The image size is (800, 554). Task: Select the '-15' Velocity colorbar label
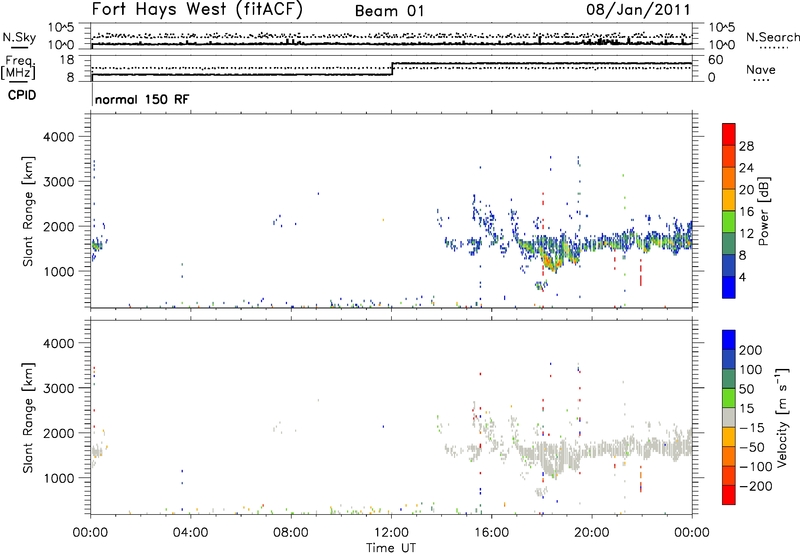click(x=752, y=428)
